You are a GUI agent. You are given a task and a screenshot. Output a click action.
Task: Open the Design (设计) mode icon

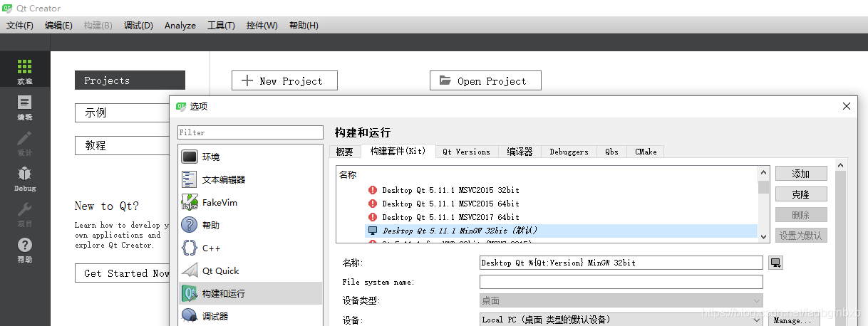tap(25, 143)
